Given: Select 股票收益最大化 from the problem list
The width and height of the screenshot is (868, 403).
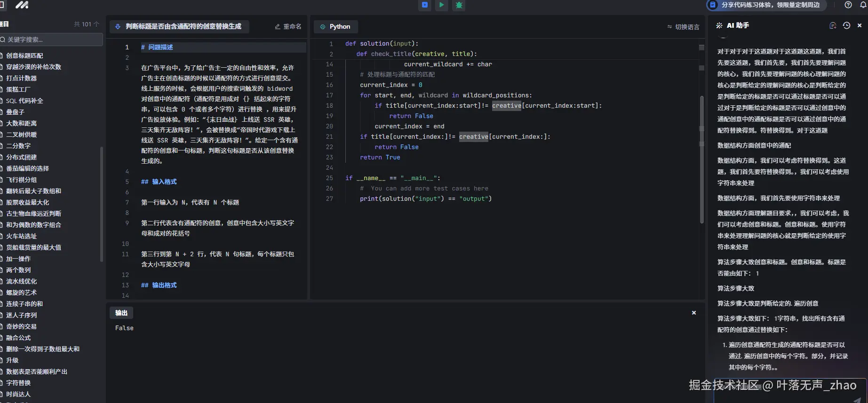Looking at the screenshot, I should tap(27, 202).
